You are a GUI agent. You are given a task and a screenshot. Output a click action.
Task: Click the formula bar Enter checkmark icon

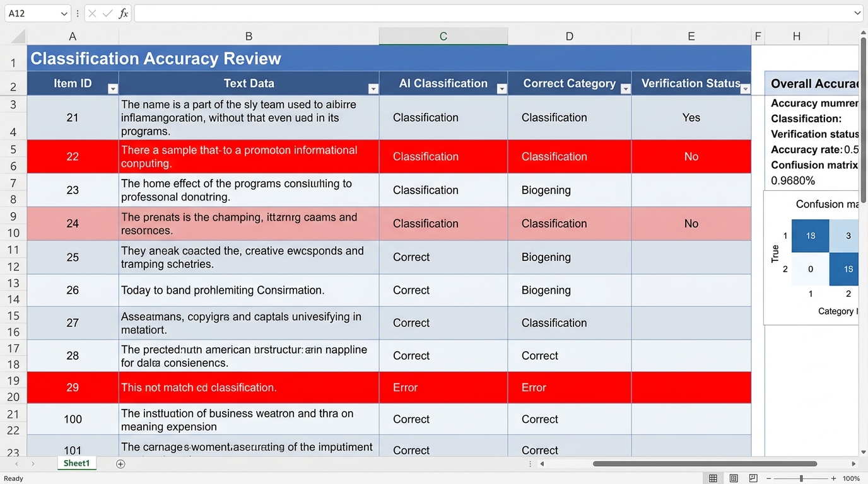tap(108, 13)
